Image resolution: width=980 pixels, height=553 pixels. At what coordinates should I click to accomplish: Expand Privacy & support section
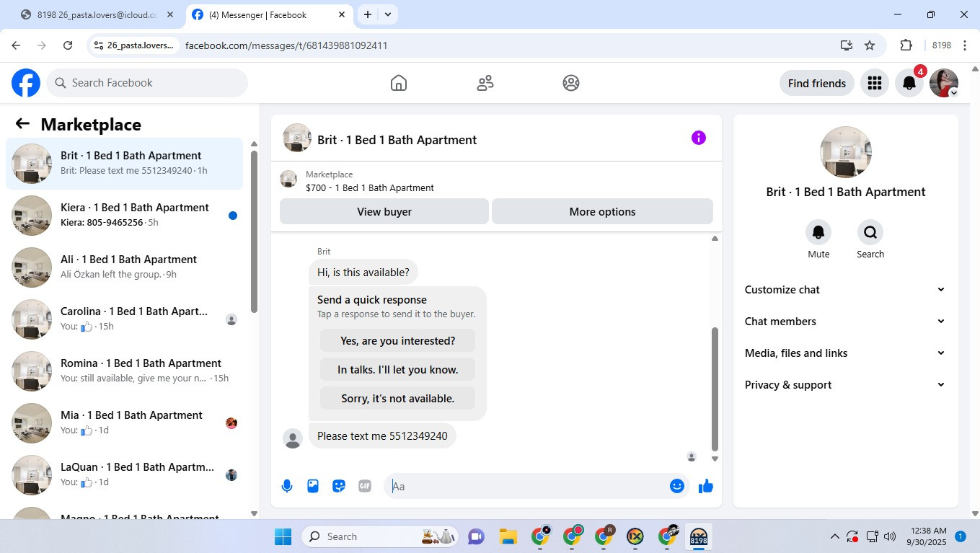pyautogui.click(x=845, y=385)
